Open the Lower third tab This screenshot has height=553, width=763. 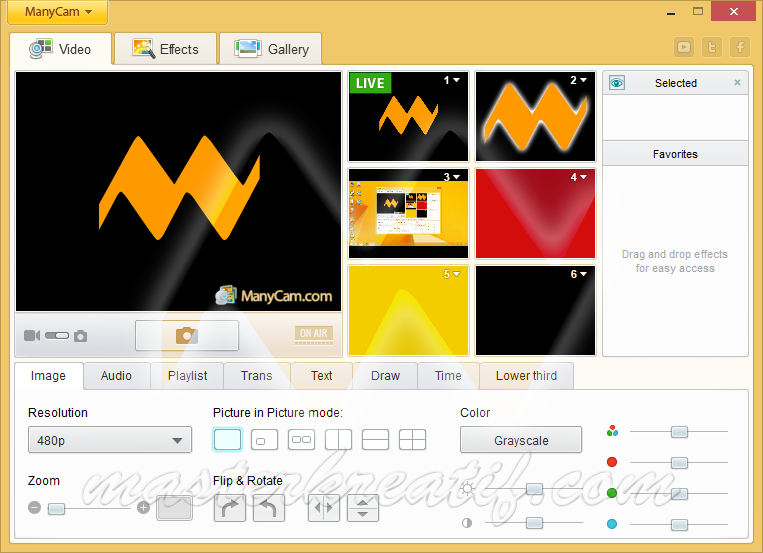[x=527, y=376]
